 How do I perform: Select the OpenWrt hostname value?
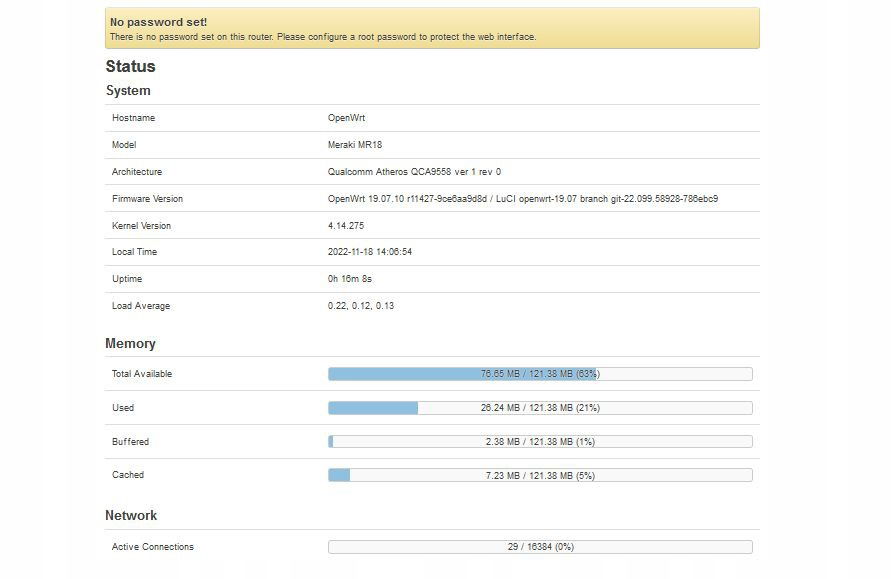click(346, 118)
